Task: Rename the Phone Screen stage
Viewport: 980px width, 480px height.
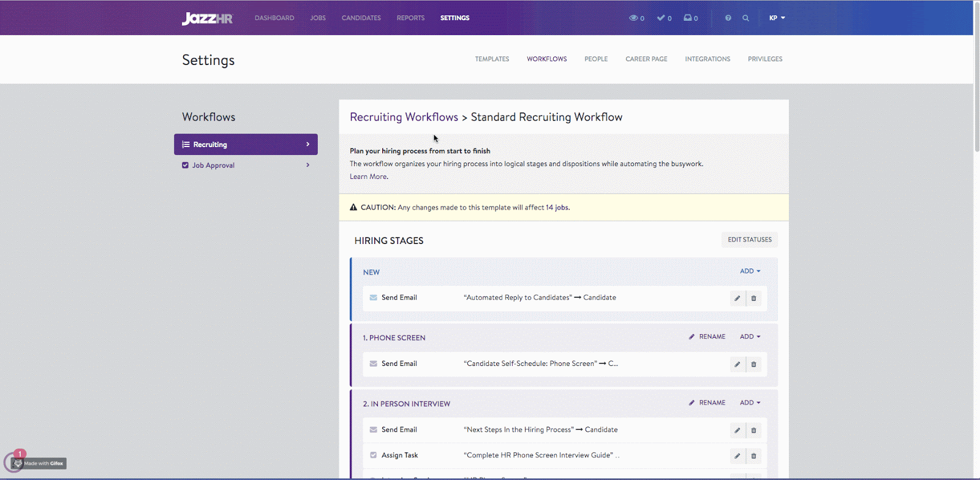Action: coord(707,337)
